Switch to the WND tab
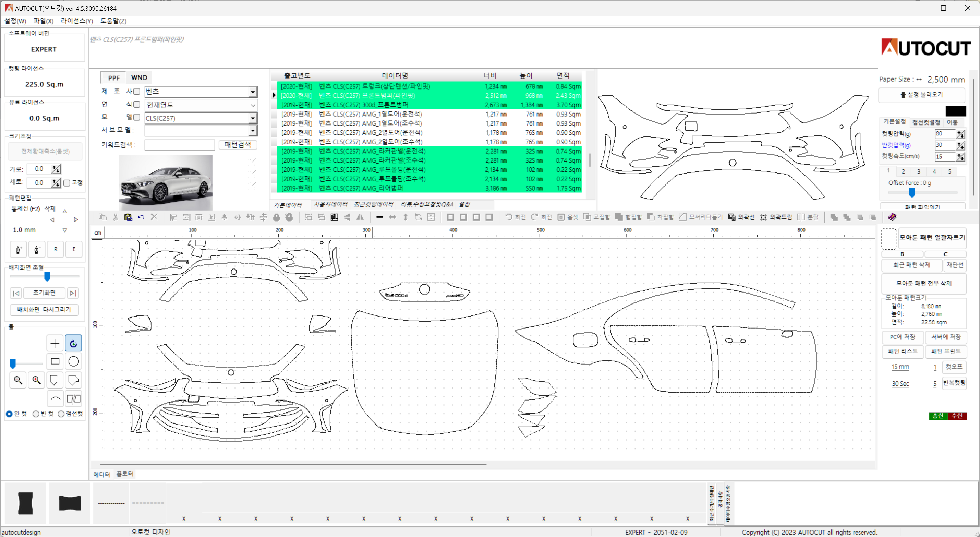 pyautogui.click(x=139, y=77)
